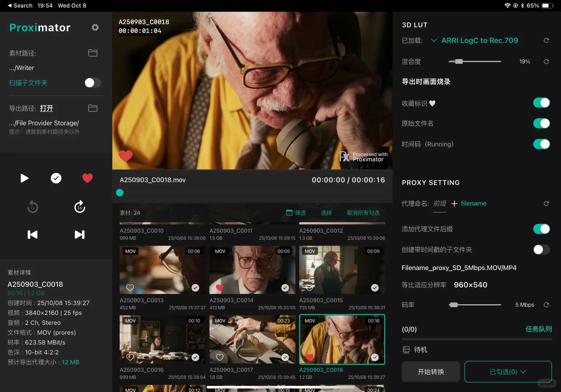
Task: Select the A250903_C0017 clip thumbnail
Action: coord(252,339)
